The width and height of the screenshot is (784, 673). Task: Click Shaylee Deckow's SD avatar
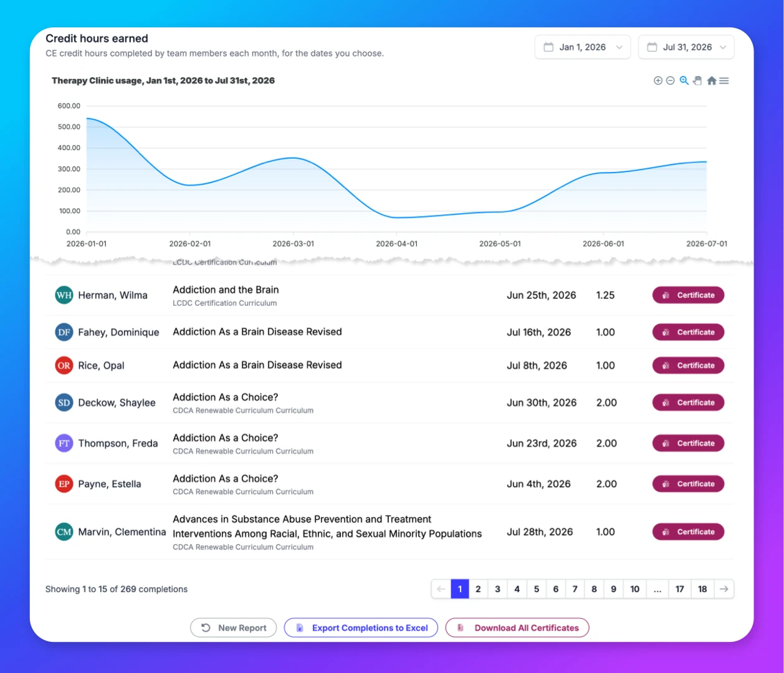click(64, 403)
